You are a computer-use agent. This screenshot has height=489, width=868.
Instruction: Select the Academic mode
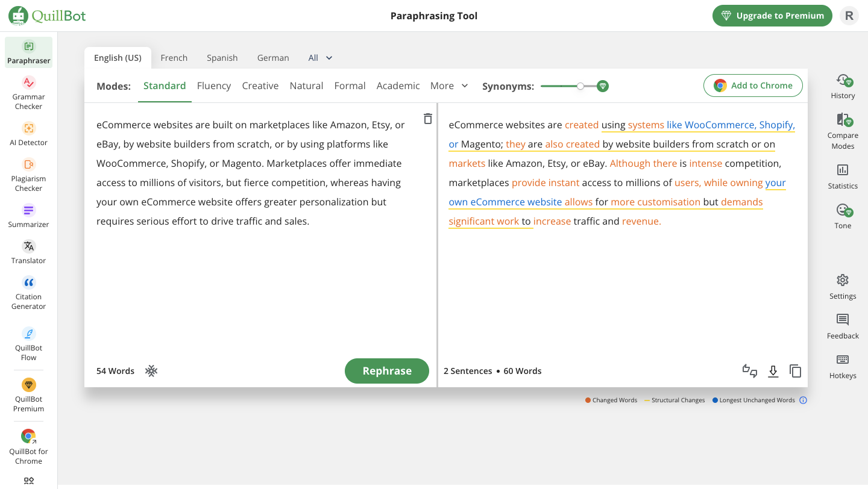(x=398, y=86)
